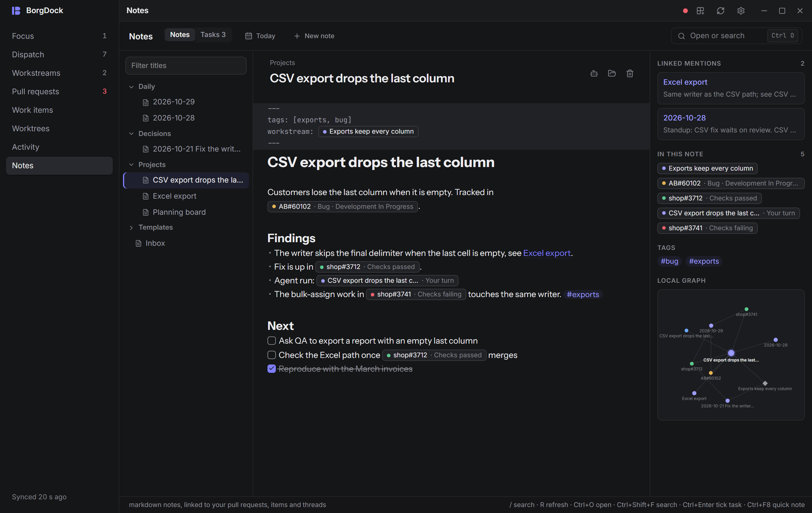The height and width of the screenshot is (513, 812).
Task: Click the document icon of Planning board
Action: click(146, 212)
